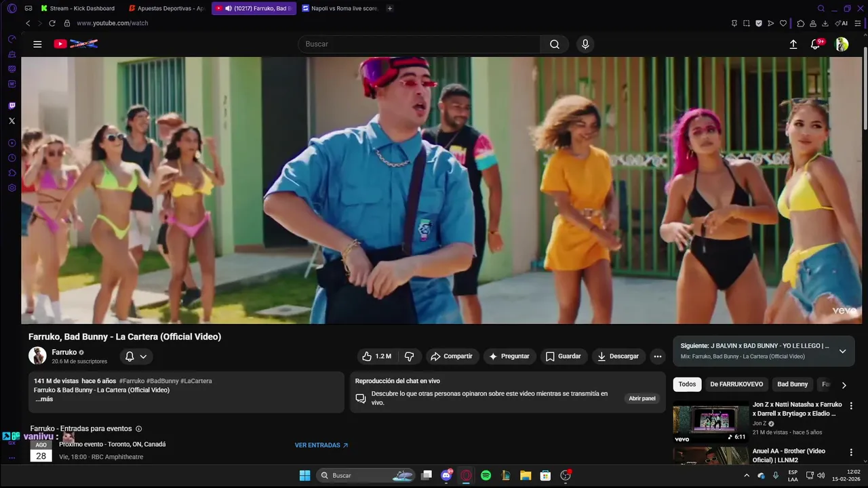Image resolution: width=868 pixels, height=488 pixels.
Task: Open Jon Z x Natti Natasha video thumbnail
Action: click(711, 422)
